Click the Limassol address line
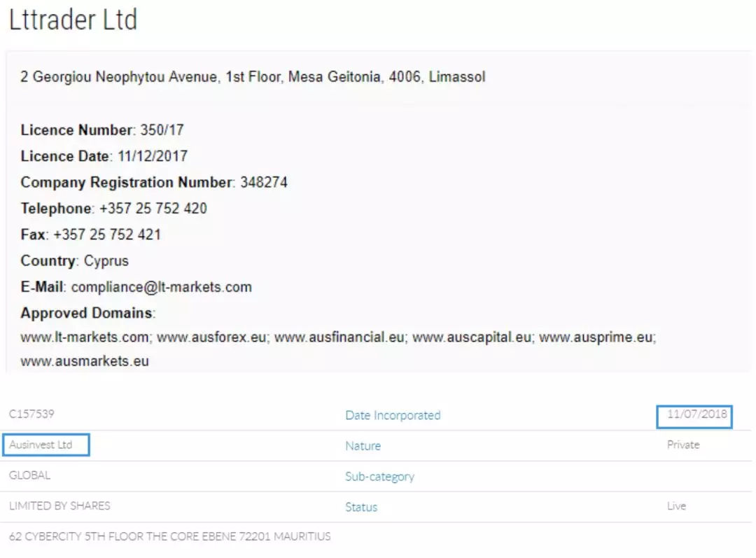 pyautogui.click(x=253, y=77)
